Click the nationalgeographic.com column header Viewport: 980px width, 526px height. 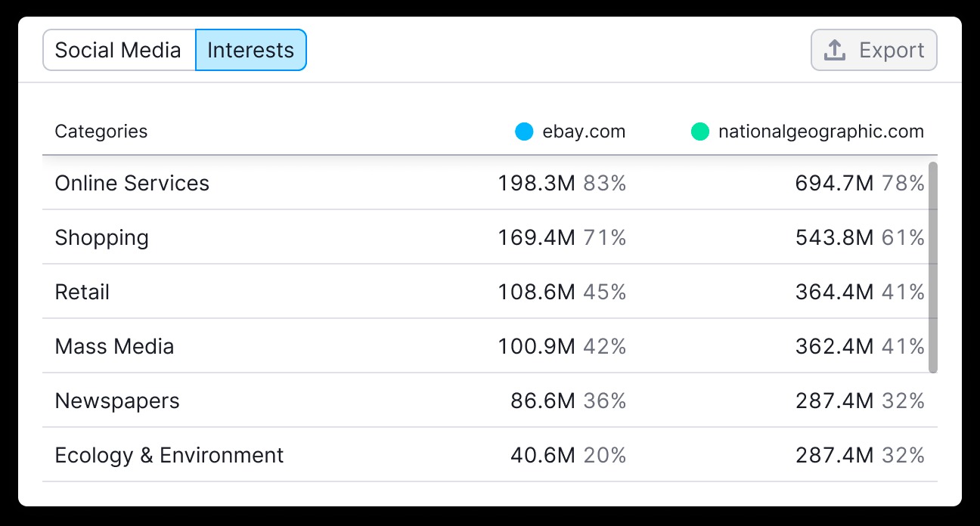coord(821,131)
